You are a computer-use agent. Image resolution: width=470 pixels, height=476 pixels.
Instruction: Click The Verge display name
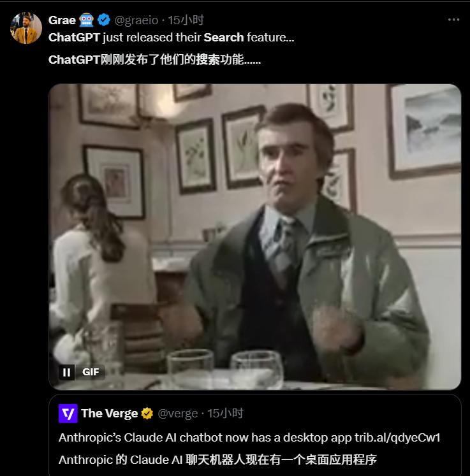point(110,413)
